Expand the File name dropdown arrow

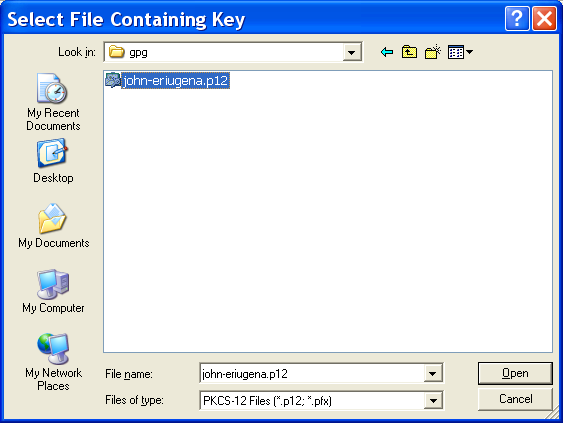tap(433, 374)
